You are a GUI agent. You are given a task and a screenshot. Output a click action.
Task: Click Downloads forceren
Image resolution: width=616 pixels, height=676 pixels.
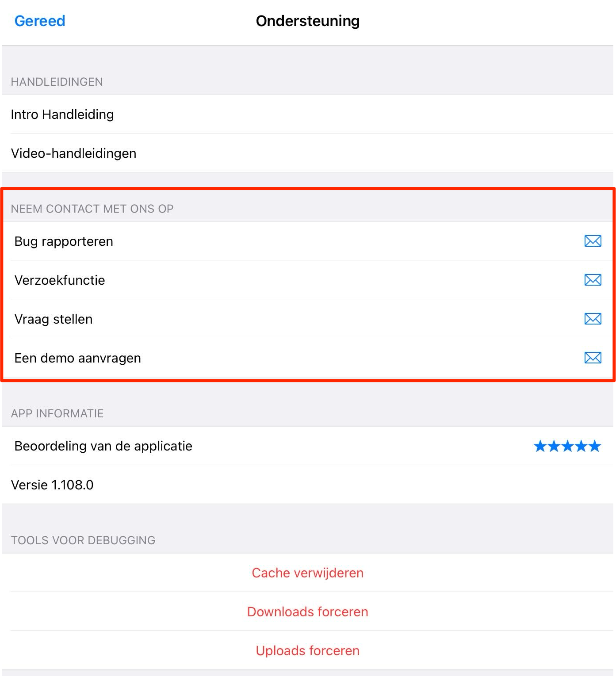[308, 612]
